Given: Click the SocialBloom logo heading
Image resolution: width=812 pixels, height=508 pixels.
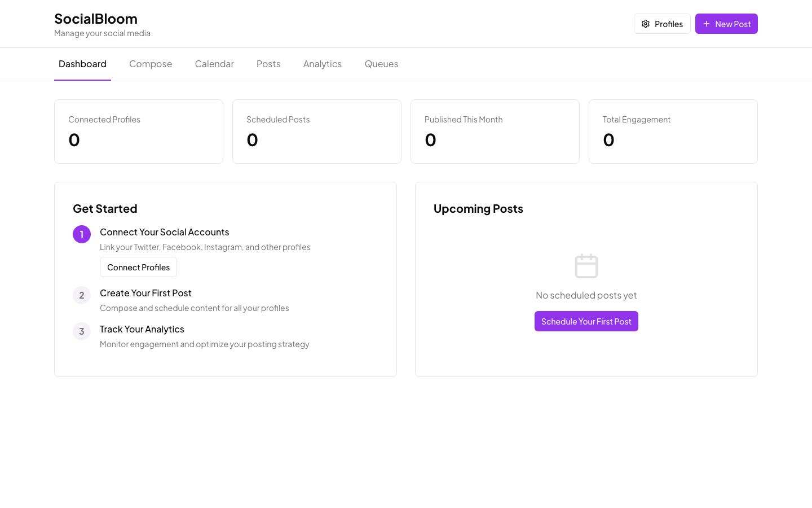Looking at the screenshot, I should pyautogui.click(x=96, y=19).
